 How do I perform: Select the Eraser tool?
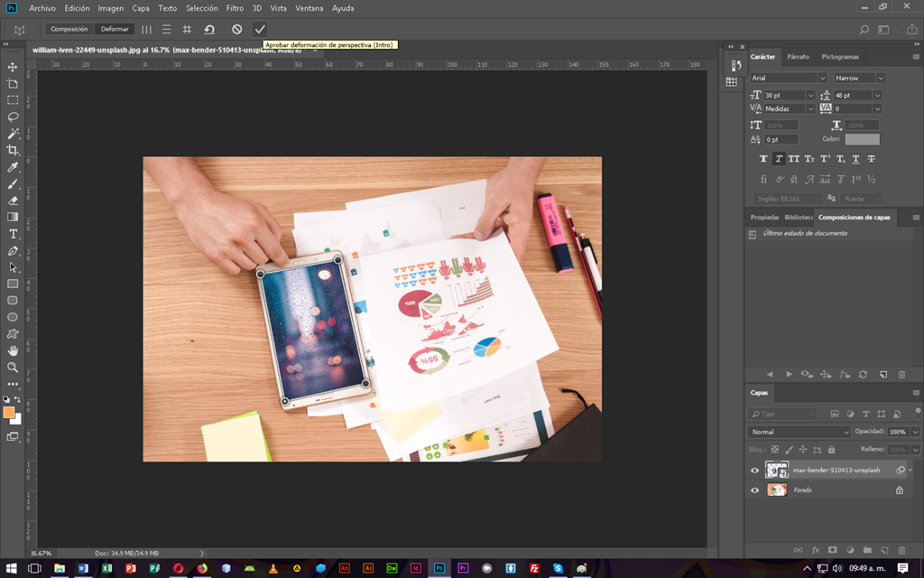tap(13, 200)
